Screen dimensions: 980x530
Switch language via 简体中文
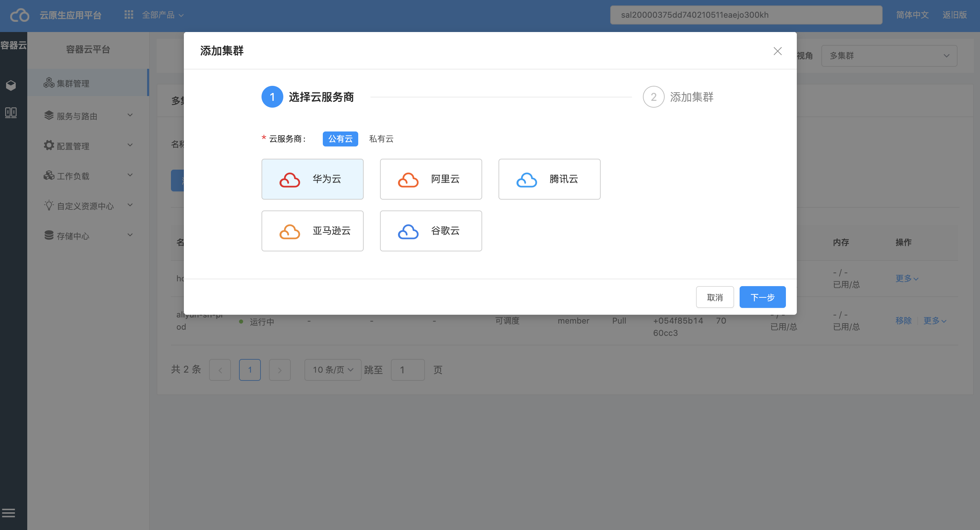pos(912,15)
